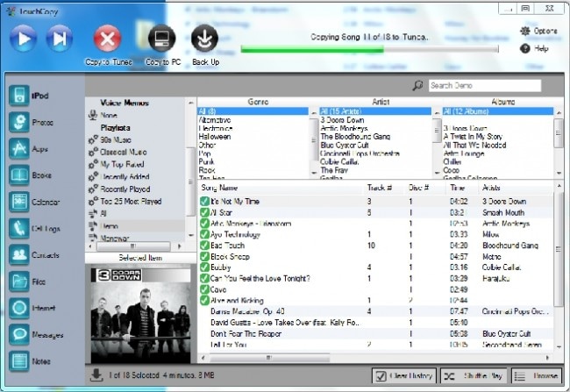This screenshot has width=570, height=392.
Task: Open Help with the question icon
Action: click(x=525, y=48)
